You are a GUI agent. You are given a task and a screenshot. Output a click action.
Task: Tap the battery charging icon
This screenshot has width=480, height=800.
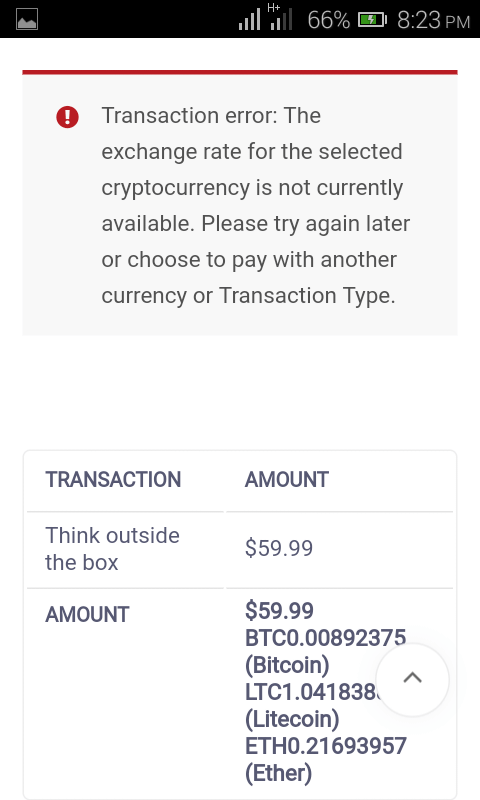tap(372, 20)
